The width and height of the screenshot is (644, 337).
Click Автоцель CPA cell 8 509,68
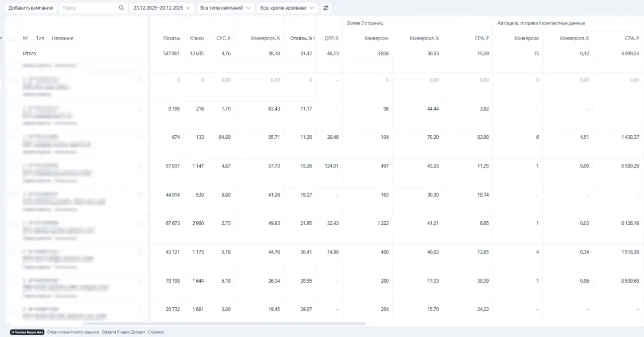tap(630, 281)
